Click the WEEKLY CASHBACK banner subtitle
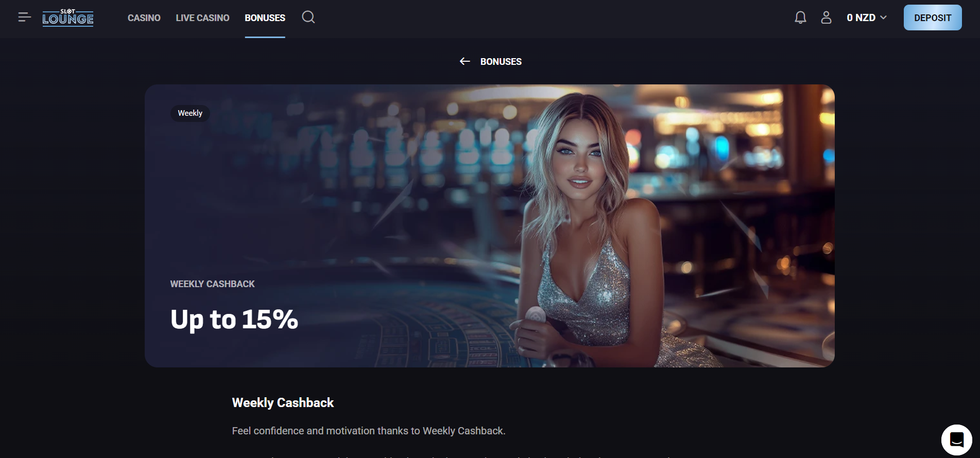This screenshot has width=980, height=458. 212,284
